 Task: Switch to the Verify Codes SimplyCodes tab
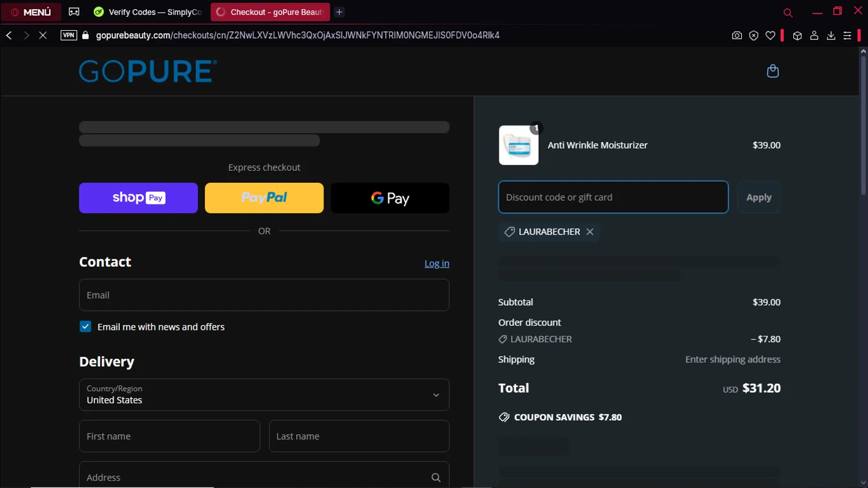coord(148,12)
